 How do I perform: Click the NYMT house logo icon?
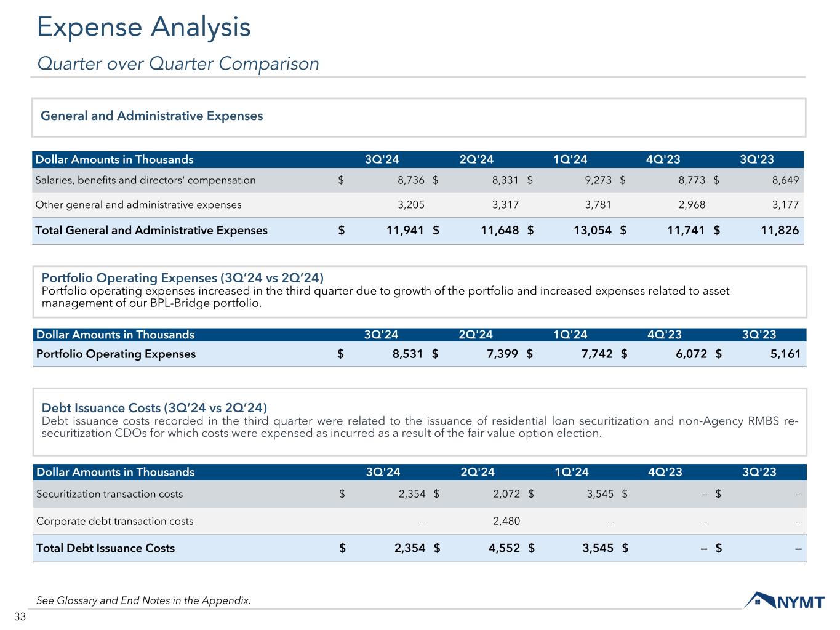pos(758,601)
